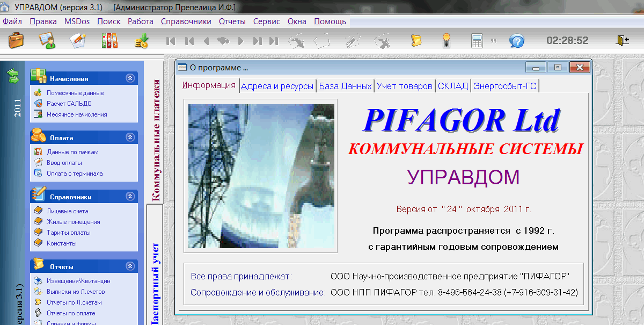Open Месячное начисления

point(77,114)
